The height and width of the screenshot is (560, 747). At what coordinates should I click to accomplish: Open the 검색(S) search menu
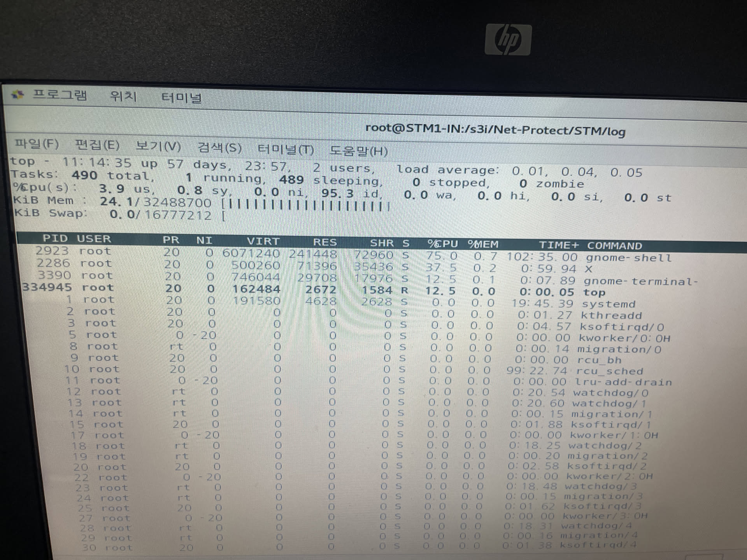[x=219, y=148]
